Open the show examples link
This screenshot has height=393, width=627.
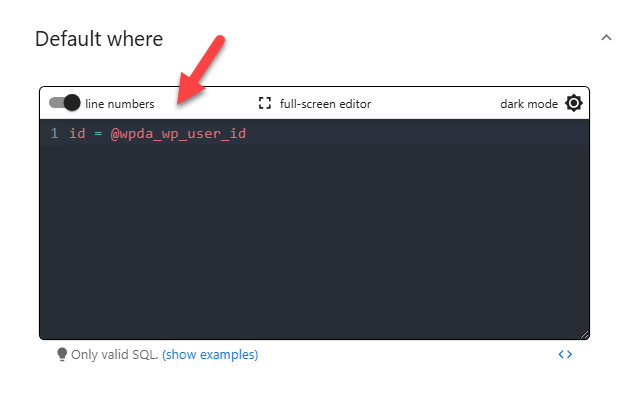(x=210, y=355)
